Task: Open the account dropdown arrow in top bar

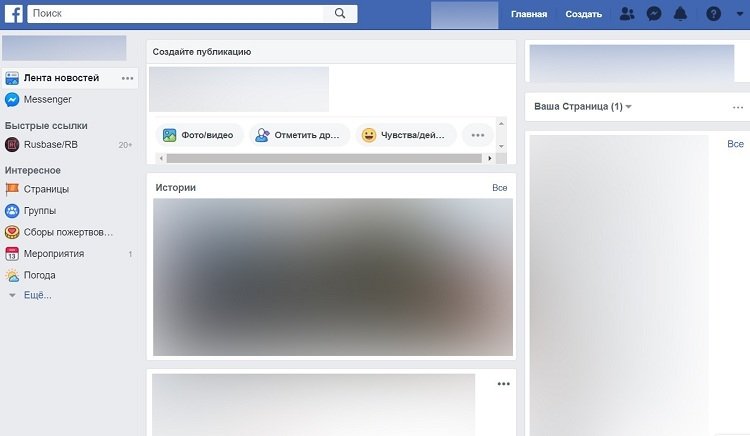Action: 740,14
